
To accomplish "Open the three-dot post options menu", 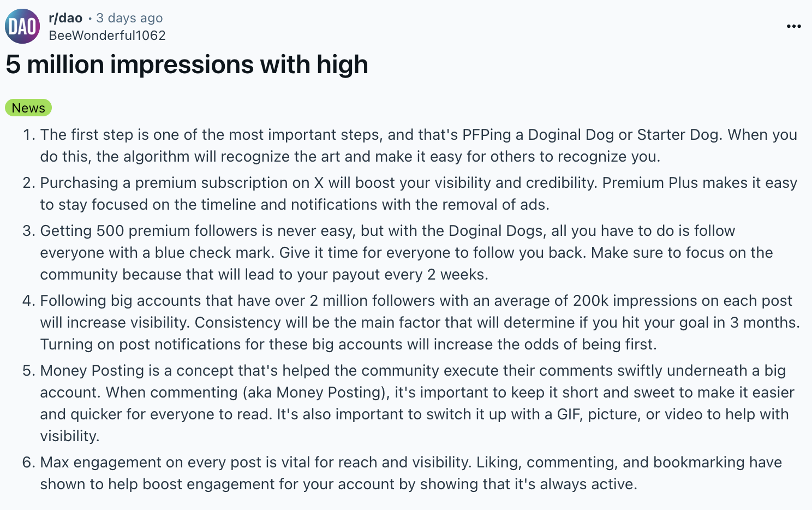I will point(793,26).
